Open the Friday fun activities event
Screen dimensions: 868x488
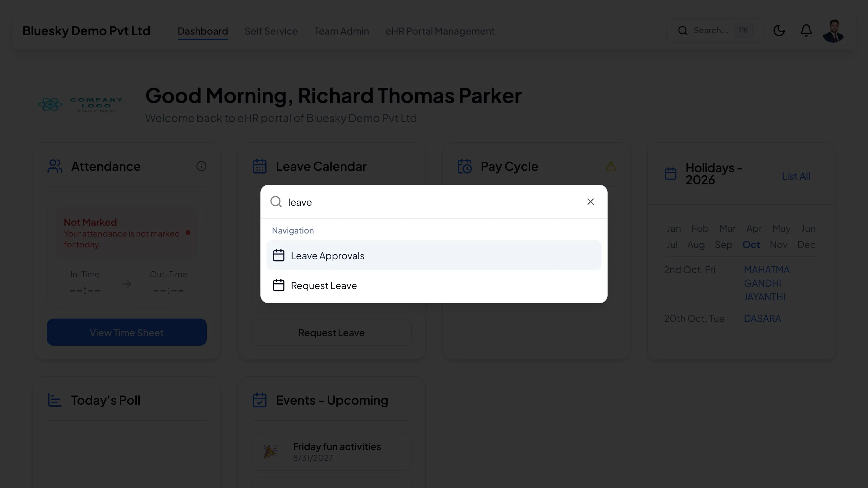point(332,451)
